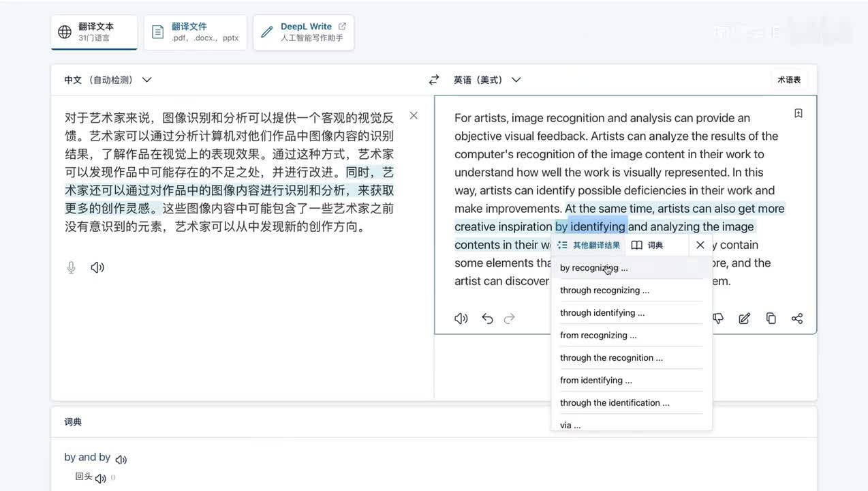Switch to the 翻译文件 tab
868x491 pixels.
pyautogui.click(x=196, y=32)
